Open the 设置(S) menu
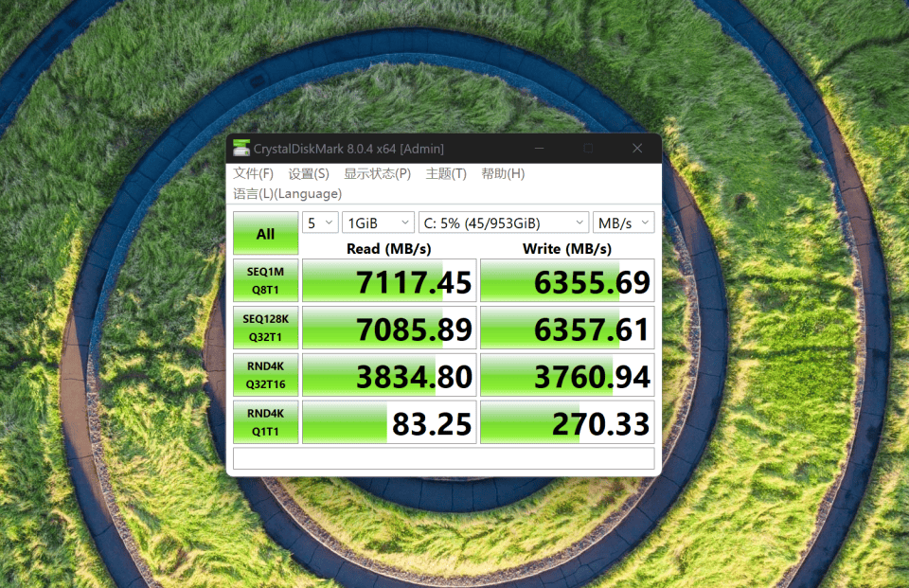 [309, 174]
